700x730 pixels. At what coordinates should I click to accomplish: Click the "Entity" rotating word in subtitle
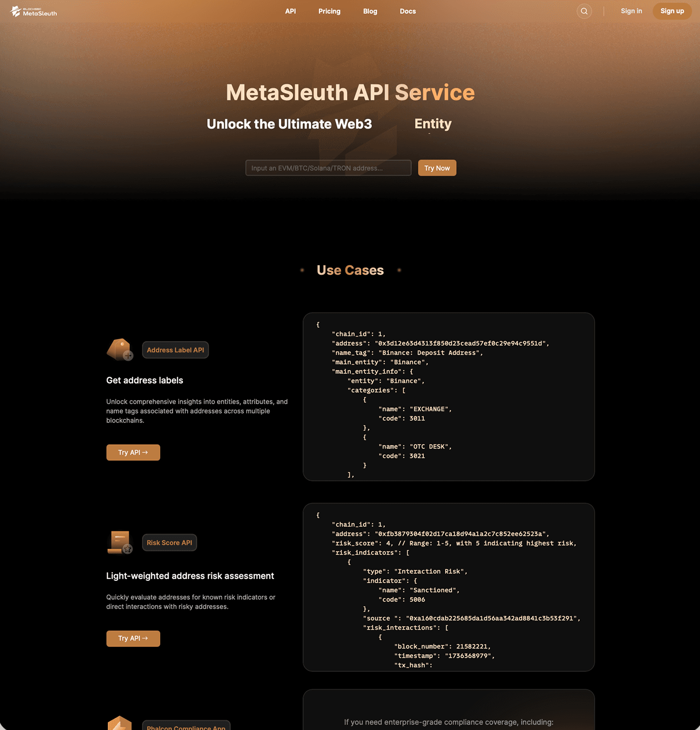[433, 124]
